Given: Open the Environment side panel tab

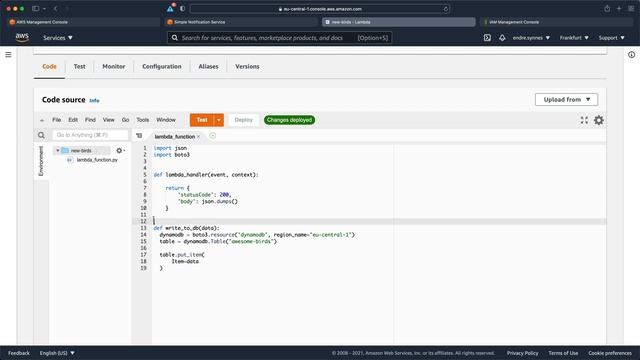Looking at the screenshot, I should (41, 161).
